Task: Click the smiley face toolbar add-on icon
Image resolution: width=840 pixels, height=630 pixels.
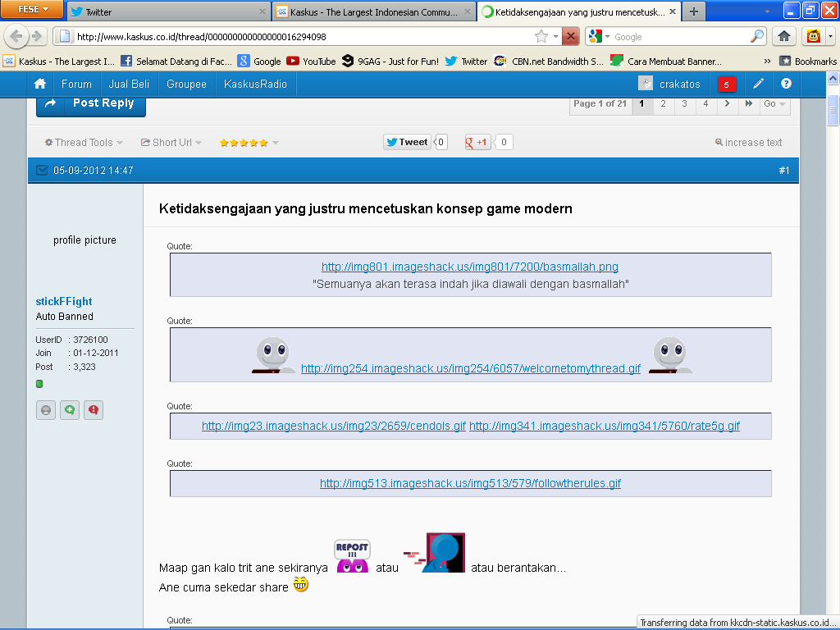Action: coord(813,36)
